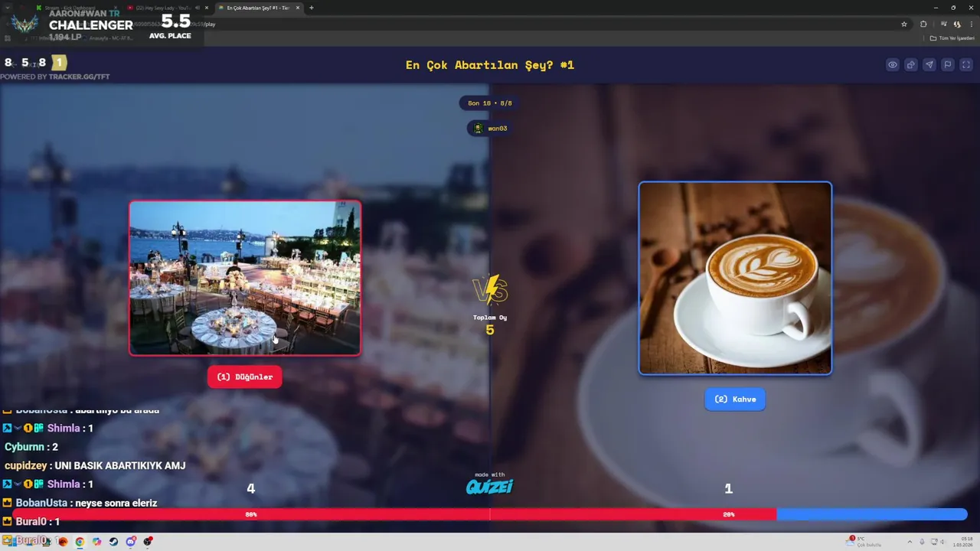Click Toplam Oy count 5
This screenshot has height=551, width=980.
pos(490,330)
